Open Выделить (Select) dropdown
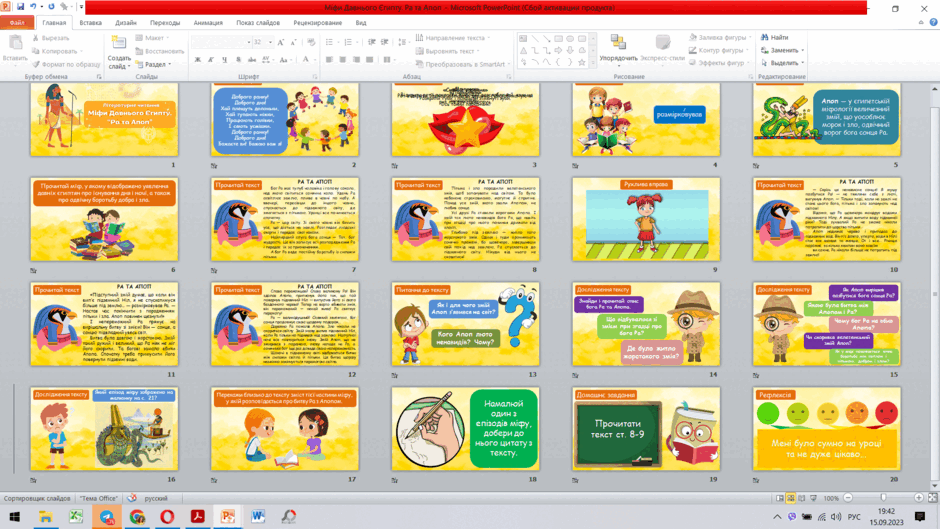The width and height of the screenshot is (940, 529). point(782,63)
